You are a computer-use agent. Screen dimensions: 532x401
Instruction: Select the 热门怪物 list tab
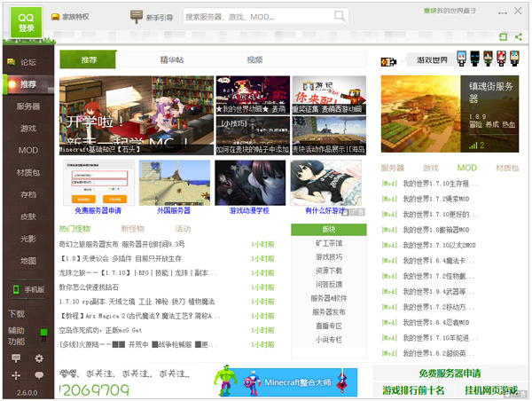point(74,229)
